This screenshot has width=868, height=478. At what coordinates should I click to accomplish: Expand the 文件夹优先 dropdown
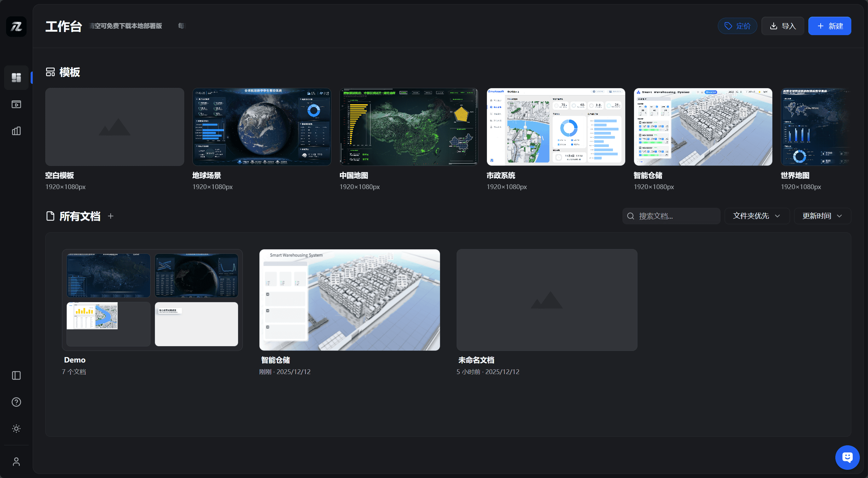point(757,216)
